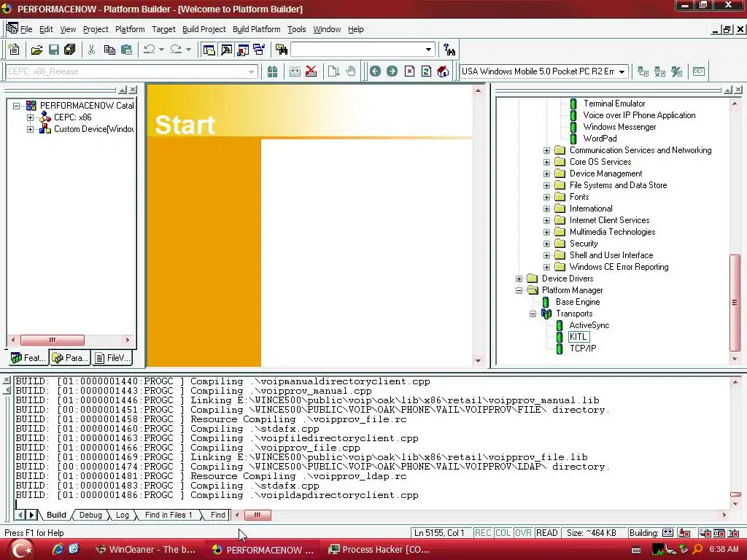The width and height of the screenshot is (747, 560).
Task: Toggle the Workspace window toolbar button
Action: point(209,50)
